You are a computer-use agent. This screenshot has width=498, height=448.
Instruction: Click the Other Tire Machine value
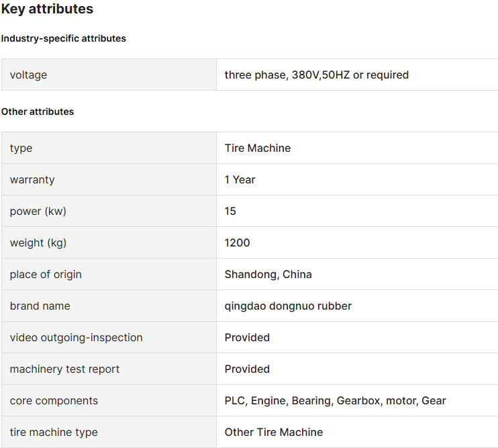point(273,432)
